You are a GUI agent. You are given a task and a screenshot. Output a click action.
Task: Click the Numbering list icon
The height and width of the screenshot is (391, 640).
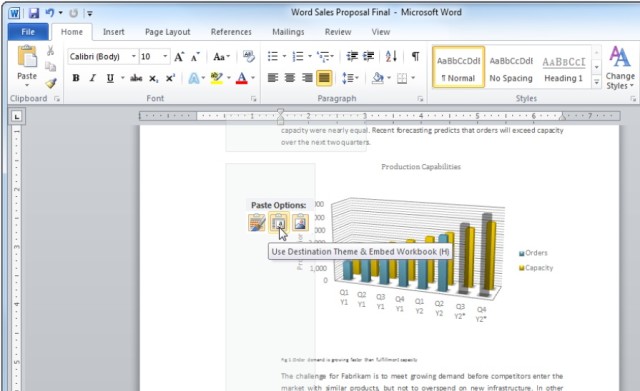point(298,56)
